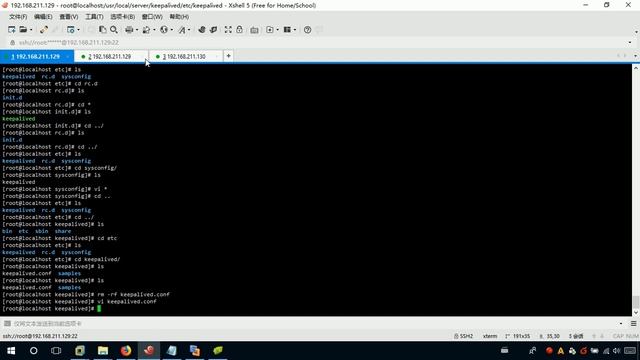Screen dimensions: 640x360
Task: Expand the Print dropdown arrow
Action: (137, 30)
